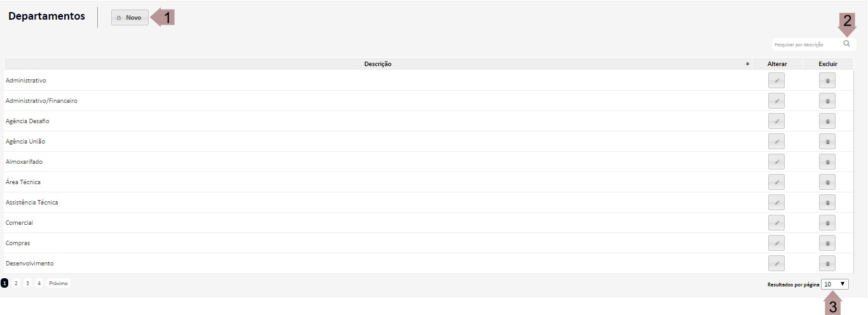Open the Resultados por página dropdown
This screenshot has width=868, height=315.
(x=834, y=285)
